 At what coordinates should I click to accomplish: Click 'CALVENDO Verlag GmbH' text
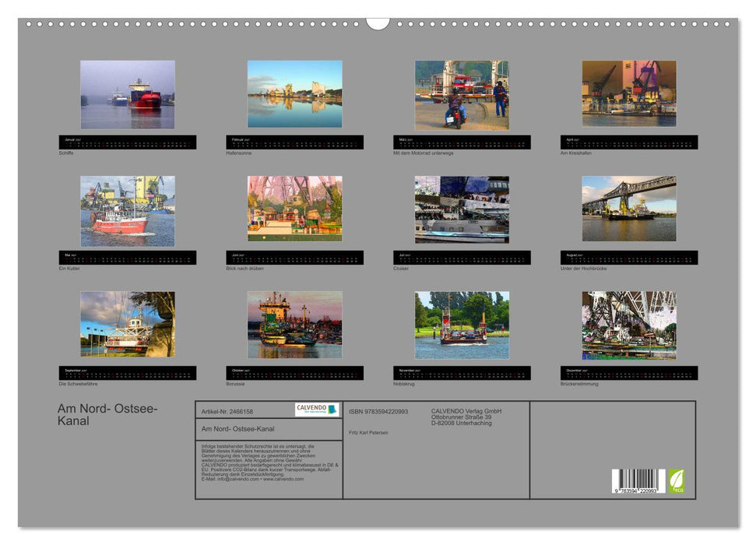coord(466,411)
